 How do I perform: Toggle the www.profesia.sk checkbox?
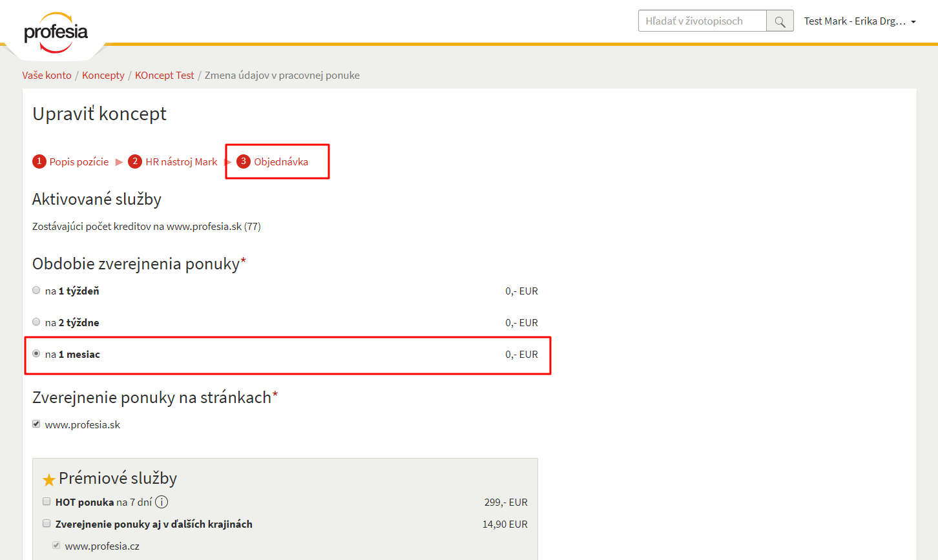(x=36, y=424)
